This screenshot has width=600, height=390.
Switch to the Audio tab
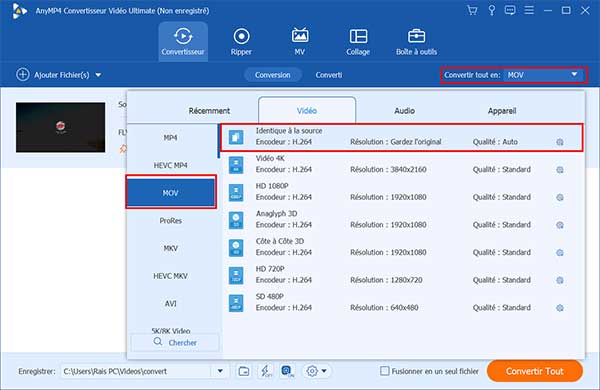pos(404,111)
